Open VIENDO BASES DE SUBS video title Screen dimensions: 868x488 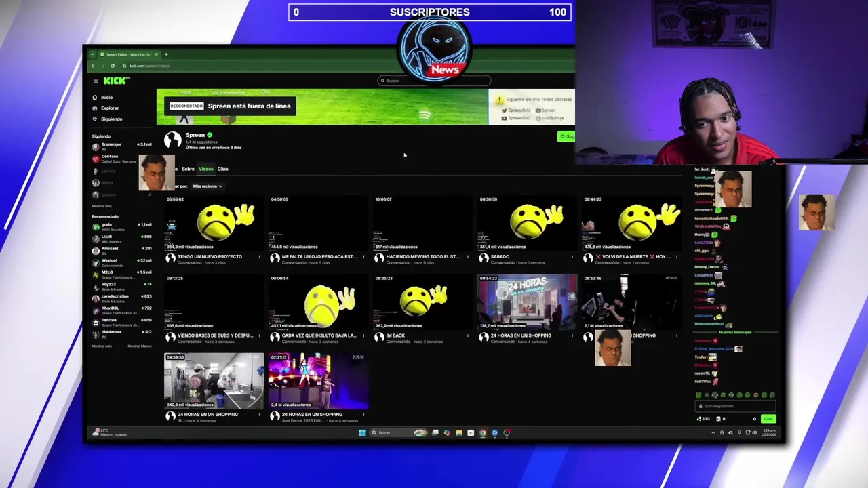coord(215,335)
